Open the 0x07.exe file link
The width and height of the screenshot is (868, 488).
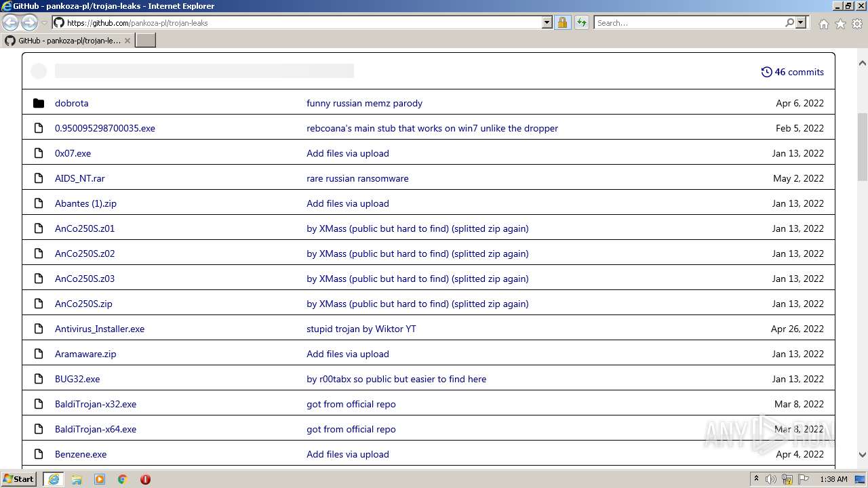click(x=73, y=153)
